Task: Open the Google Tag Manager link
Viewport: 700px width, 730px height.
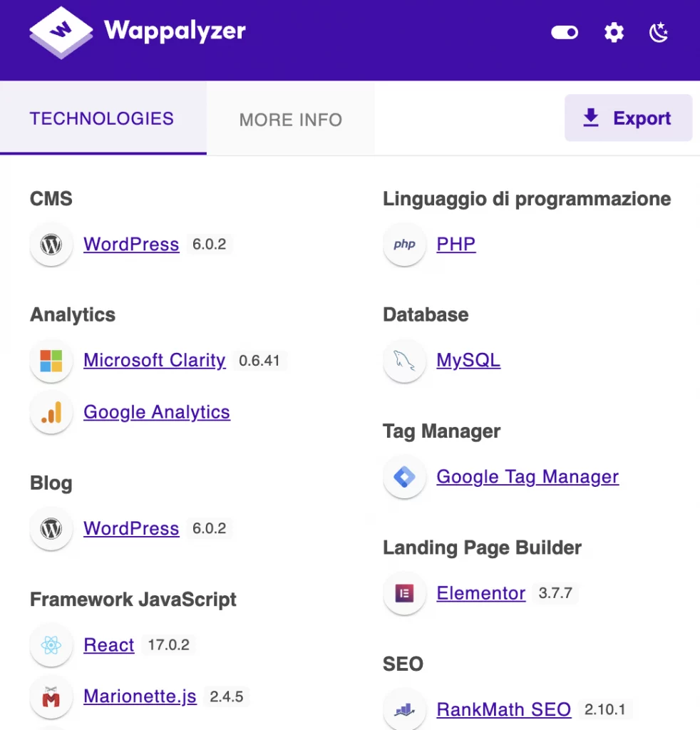Action: pyautogui.click(x=527, y=477)
